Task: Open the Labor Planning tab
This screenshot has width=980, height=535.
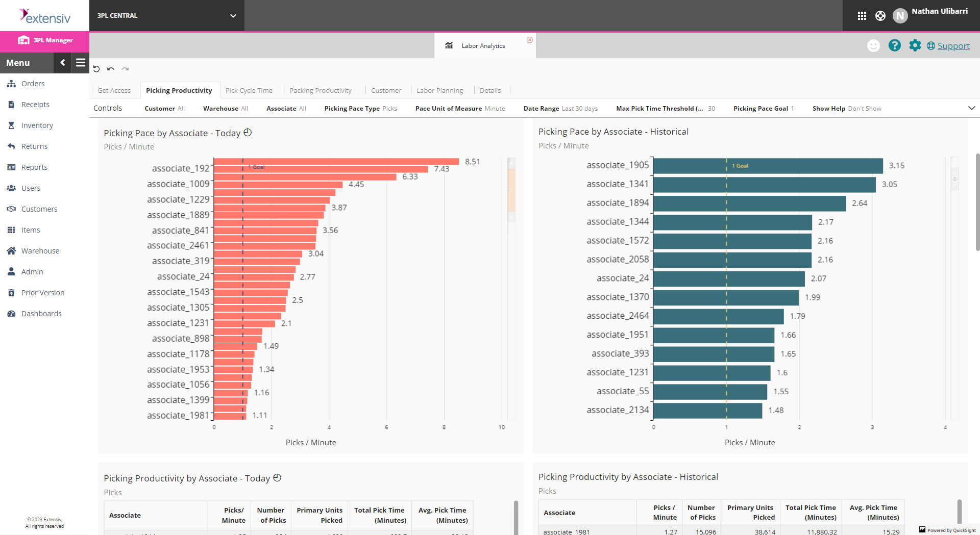Action: (x=439, y=90)
